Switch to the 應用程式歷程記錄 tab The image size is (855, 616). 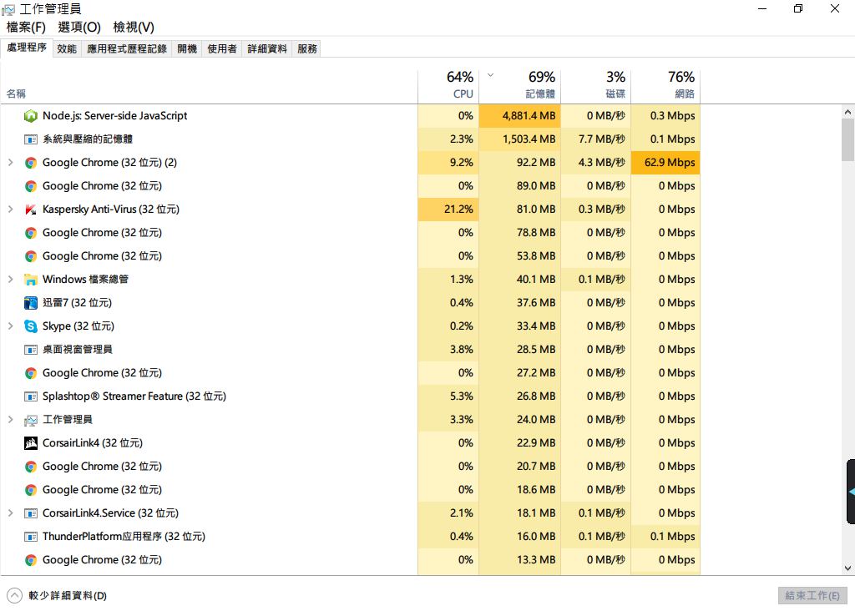pyautogui.click(x=127, y=48)
